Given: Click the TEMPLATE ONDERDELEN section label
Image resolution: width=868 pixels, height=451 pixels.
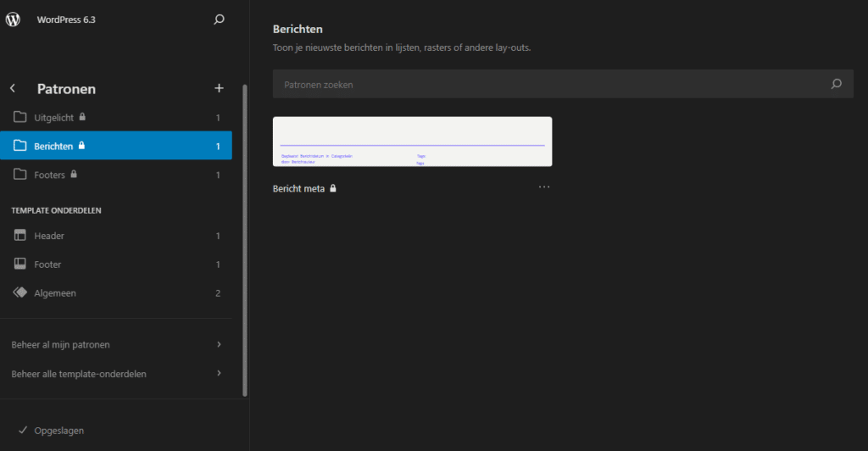Looking at the screenshot, I should [x=56, y=210].
